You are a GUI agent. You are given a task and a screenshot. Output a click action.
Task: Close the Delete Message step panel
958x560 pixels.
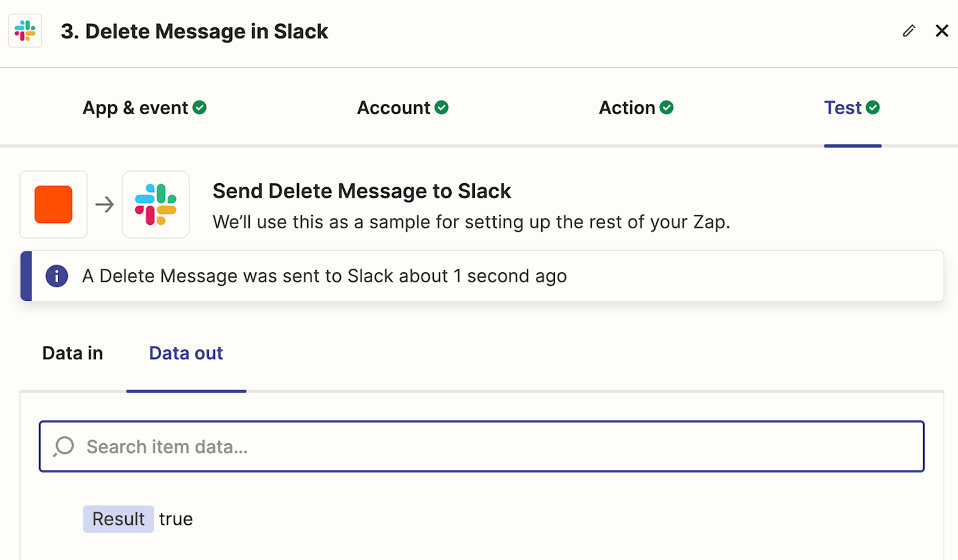(x=942, y=31)
